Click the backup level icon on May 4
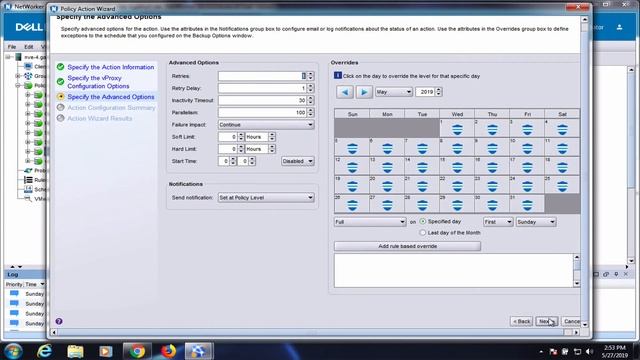The image size is (640, 360). pyautogui.click(x=562, y=130)
